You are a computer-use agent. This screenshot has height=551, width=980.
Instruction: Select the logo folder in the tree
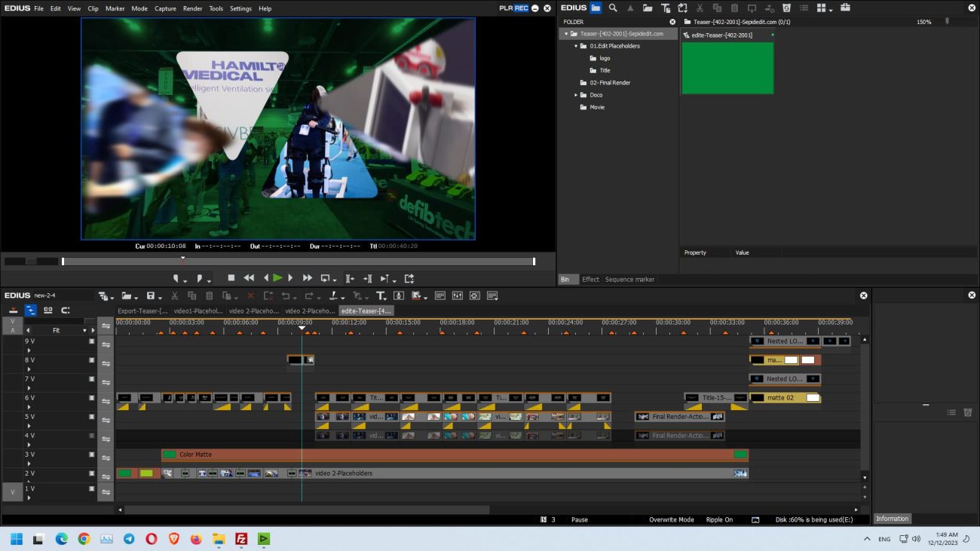tap(605, 58)
